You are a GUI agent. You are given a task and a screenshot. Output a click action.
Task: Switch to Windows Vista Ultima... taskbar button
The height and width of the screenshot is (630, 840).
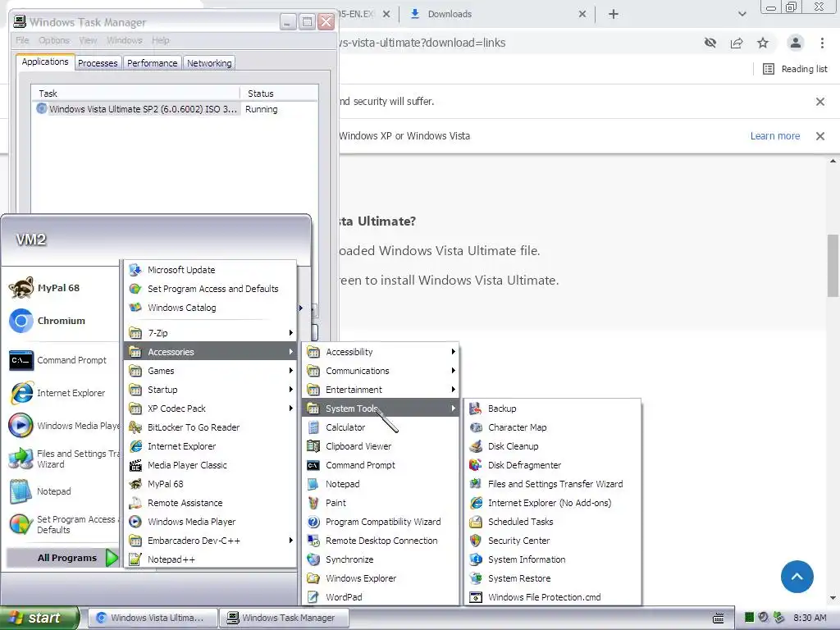tap(153, 618)
